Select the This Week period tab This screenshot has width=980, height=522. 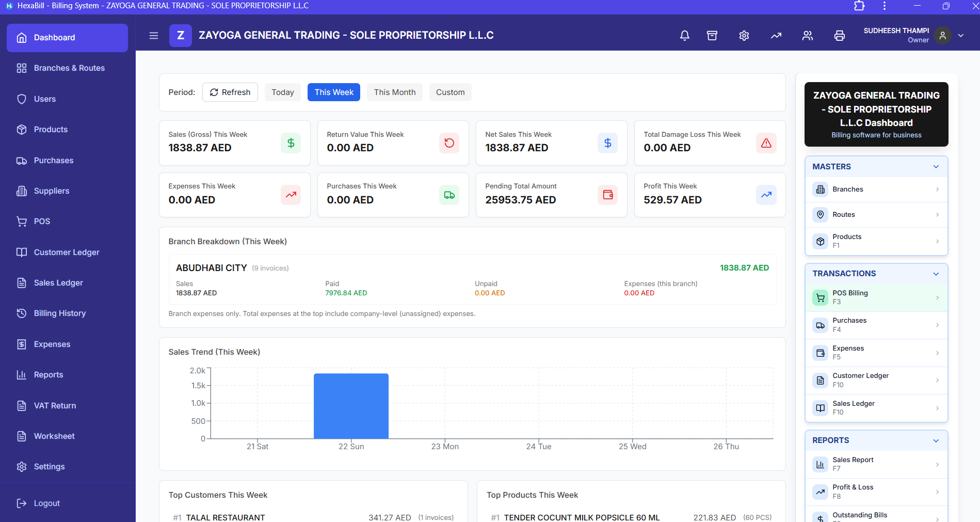coord(334,92)
